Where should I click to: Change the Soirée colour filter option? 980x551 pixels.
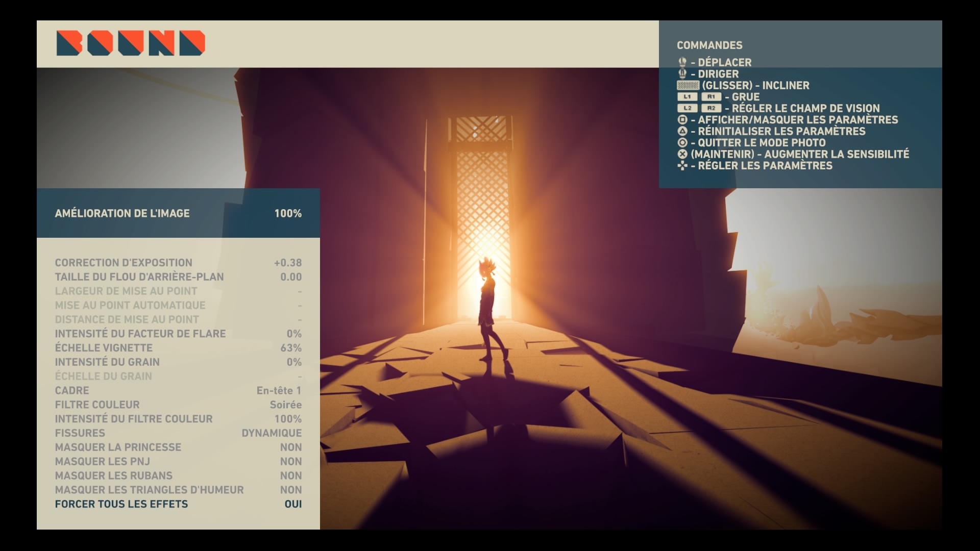(x=286, y=405)
